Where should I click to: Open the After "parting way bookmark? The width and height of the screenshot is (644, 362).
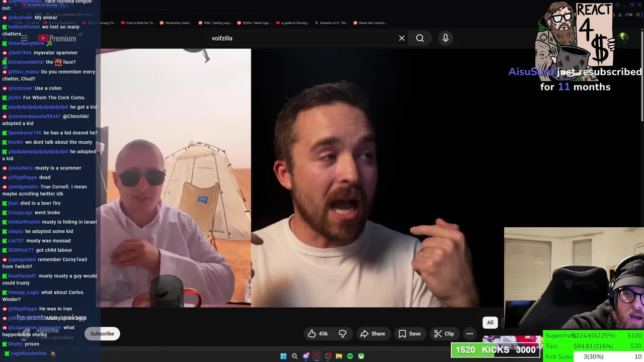click(x=215, y=23)
